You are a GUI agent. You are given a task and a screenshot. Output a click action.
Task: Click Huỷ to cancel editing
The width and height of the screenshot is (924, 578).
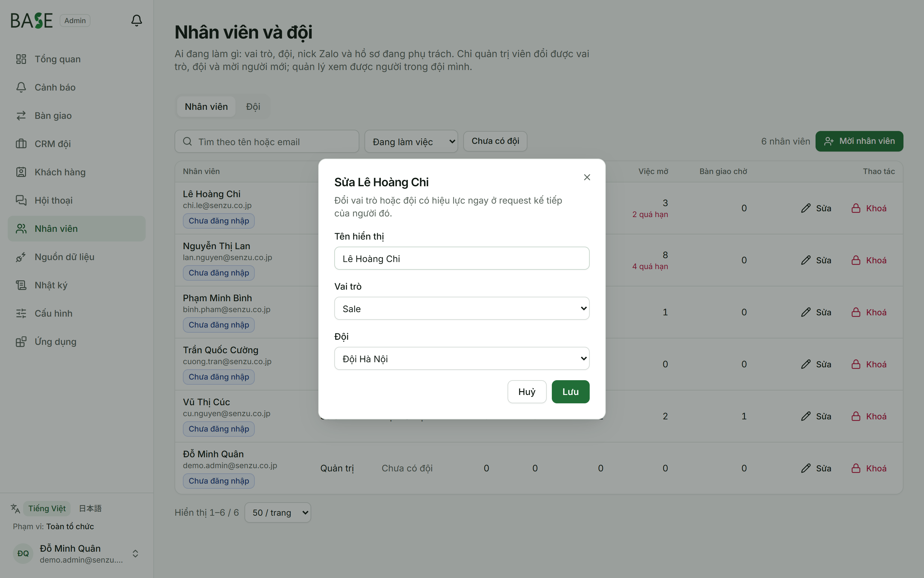click(526, 392)
